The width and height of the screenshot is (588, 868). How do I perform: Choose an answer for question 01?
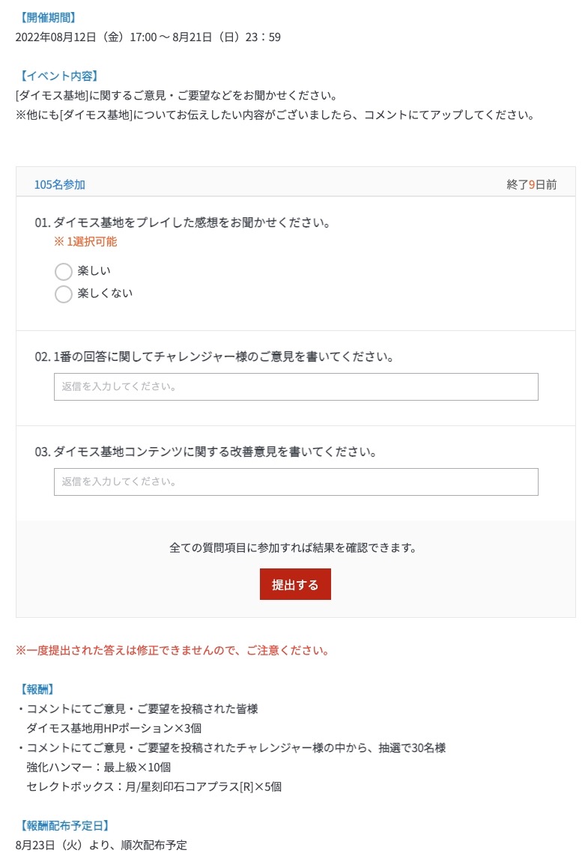coord(64,272)
